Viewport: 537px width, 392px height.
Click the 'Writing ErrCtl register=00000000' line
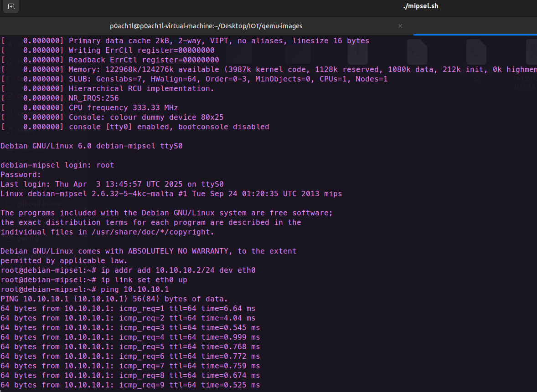coord(108,50)
